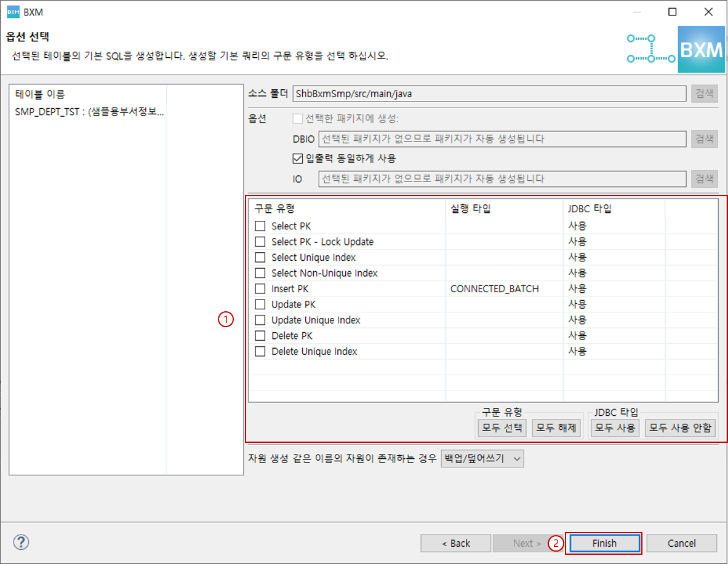Click the < Back button
The image size is (728, 564).
coord(455,543)
